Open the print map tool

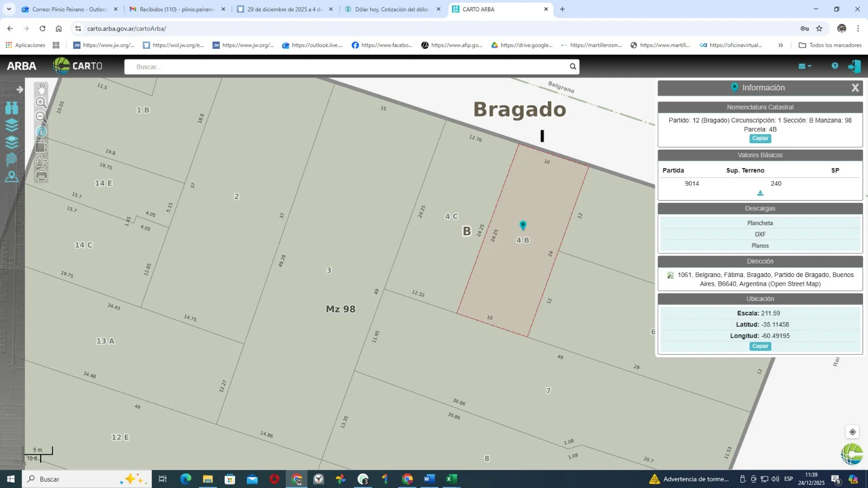[41, 176]
